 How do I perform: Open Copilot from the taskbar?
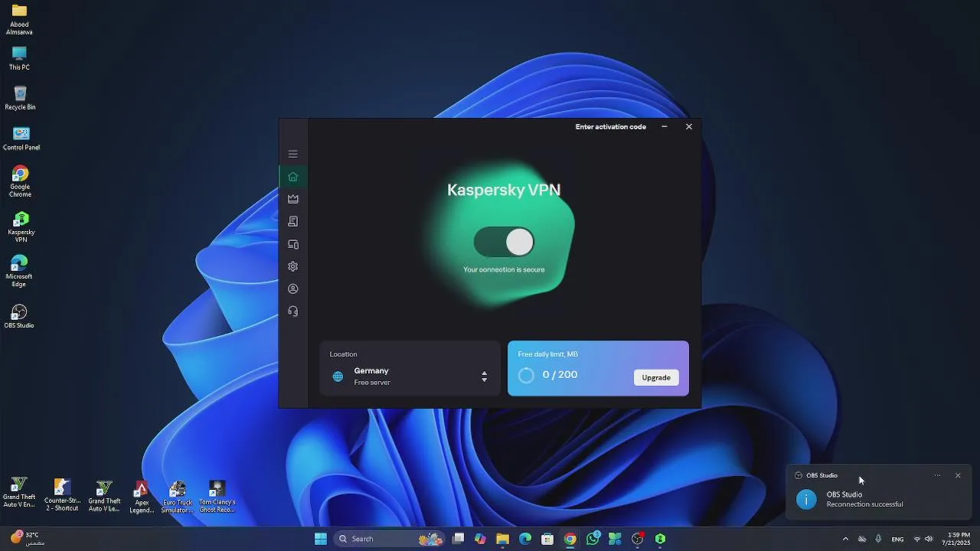click(480, 539)
